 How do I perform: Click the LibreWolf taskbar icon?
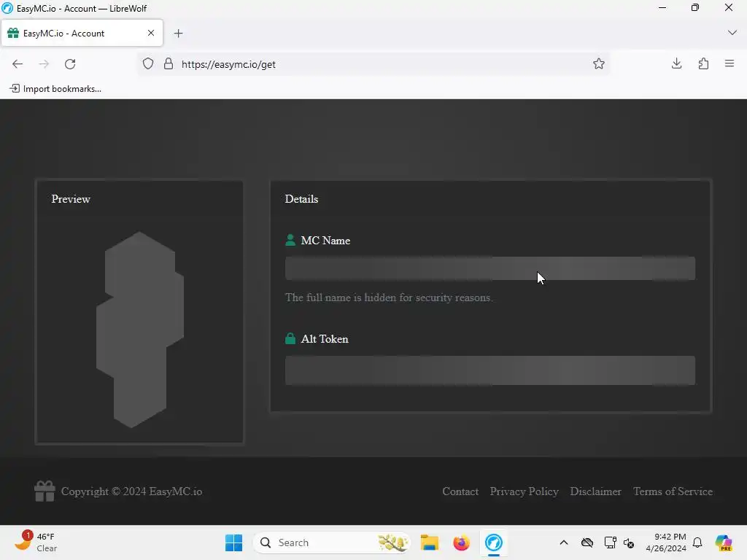coord(494,542)
